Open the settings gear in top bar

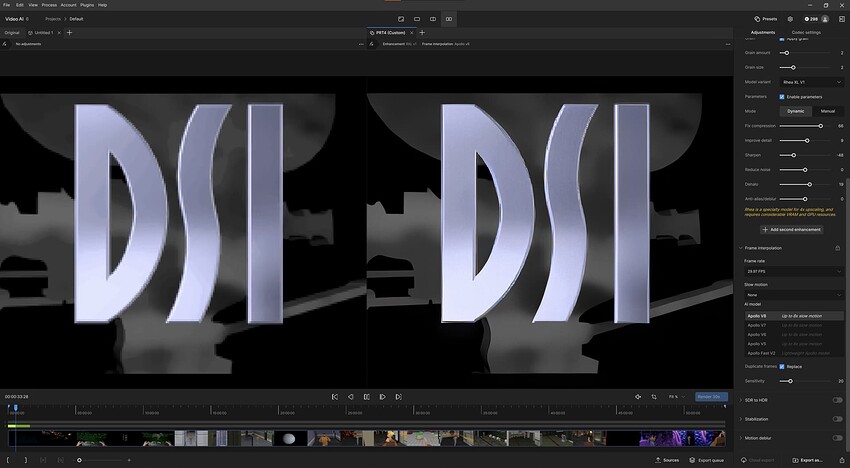(x=790, y=18)
